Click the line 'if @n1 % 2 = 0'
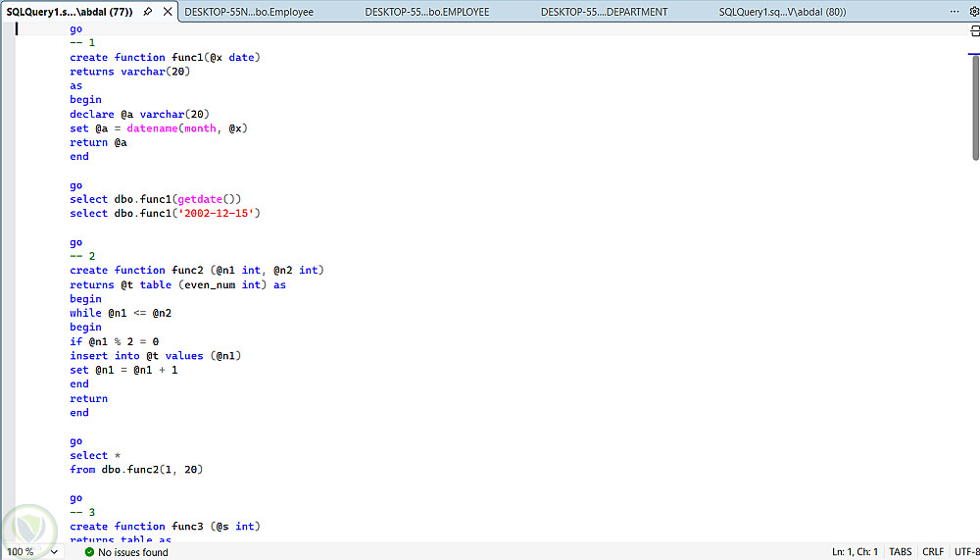Screen dimensions: 980x560 [115, 341]
